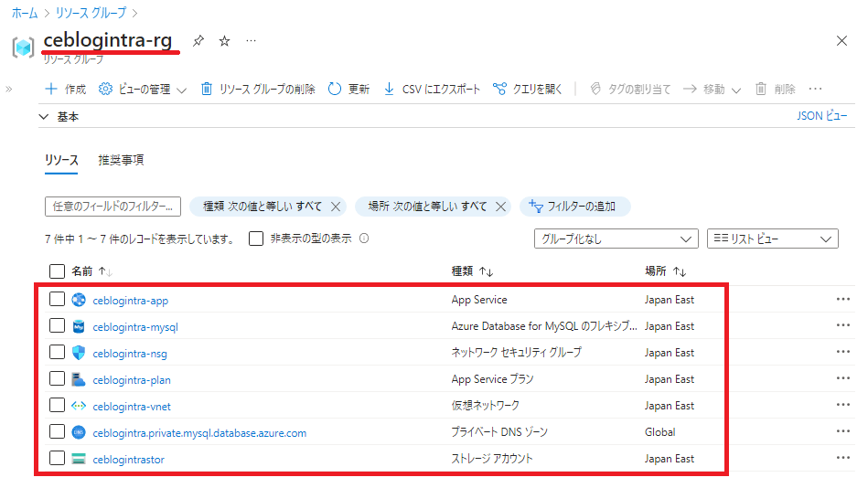
Task: Open the 移動 dropdown
Action: [x=712, y=89]
